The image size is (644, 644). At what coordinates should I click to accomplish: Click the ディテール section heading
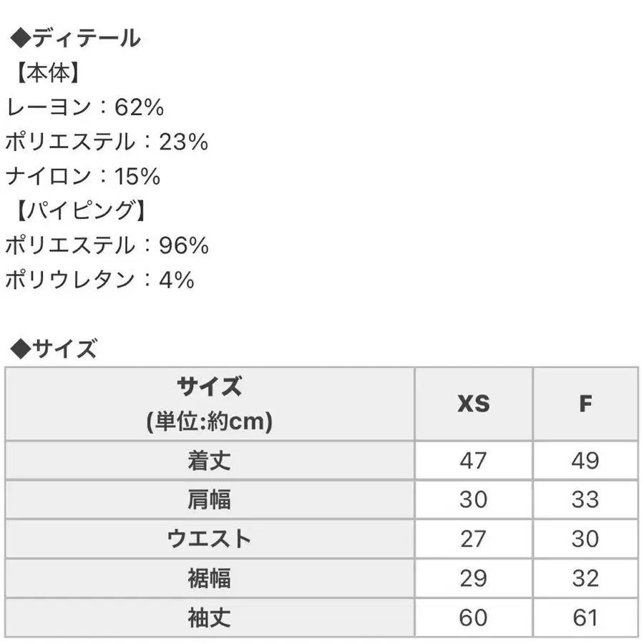pos(74,38)
